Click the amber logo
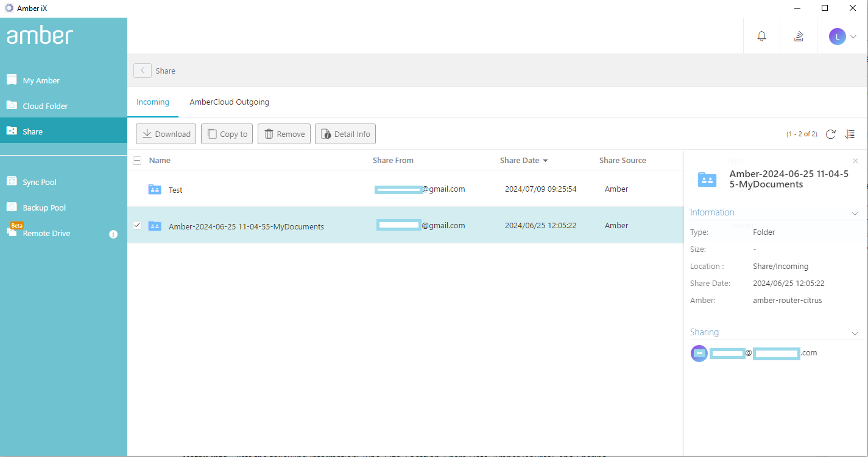 point(40,36)
